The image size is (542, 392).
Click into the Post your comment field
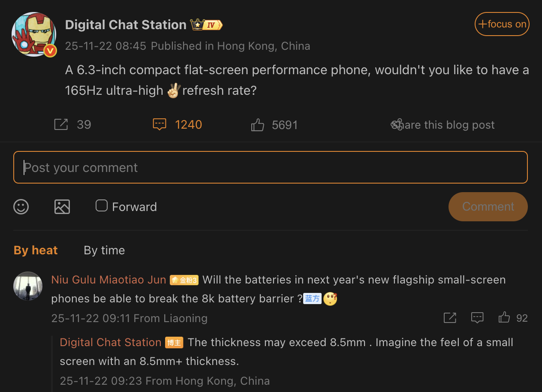pyautogui.click(x=270, y=167)
